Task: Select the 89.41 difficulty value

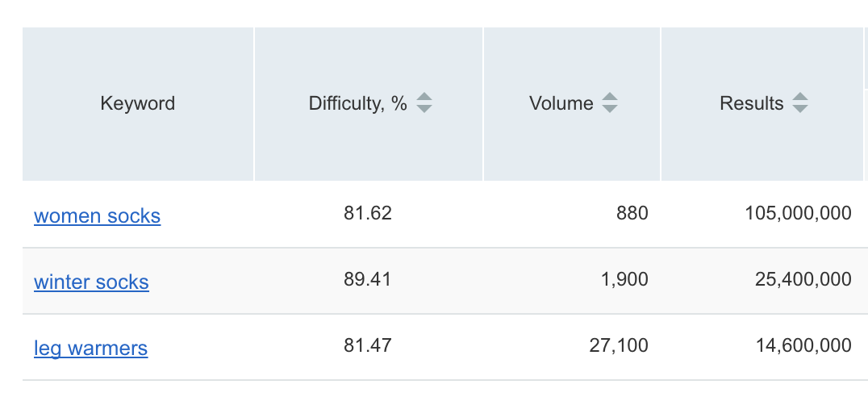Action: [x=368, y=280]
